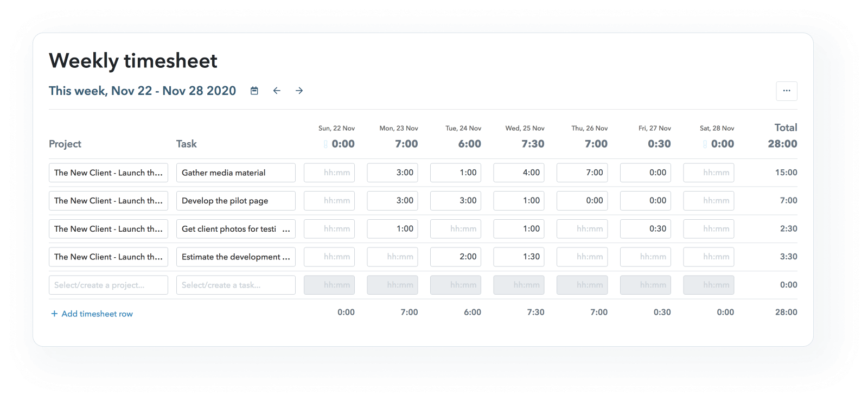
Task: Select the 'Get client photos for testi…' task field
Action: coord(236,229)
